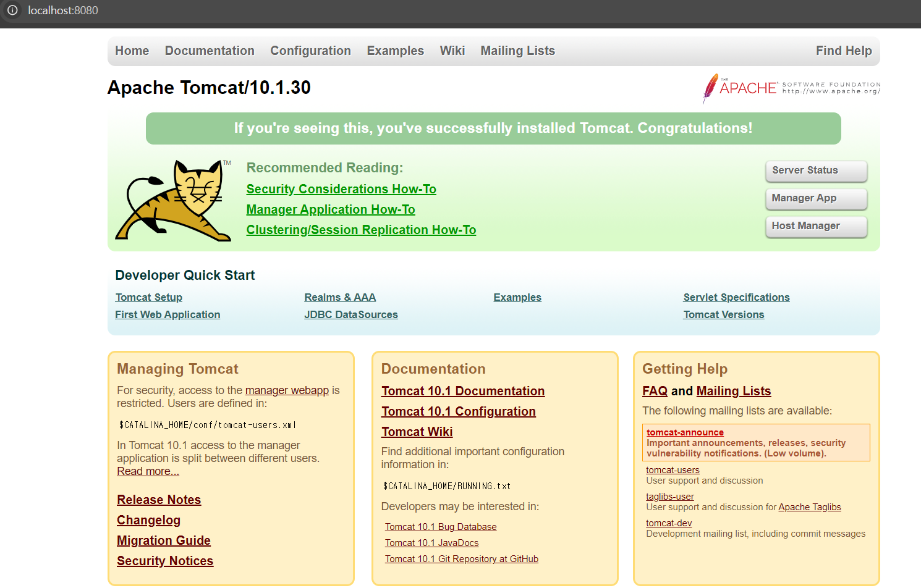This screenshot has height=588, width=921.
Task: Open the JDBC DataSources link
Action: (351, 314)
